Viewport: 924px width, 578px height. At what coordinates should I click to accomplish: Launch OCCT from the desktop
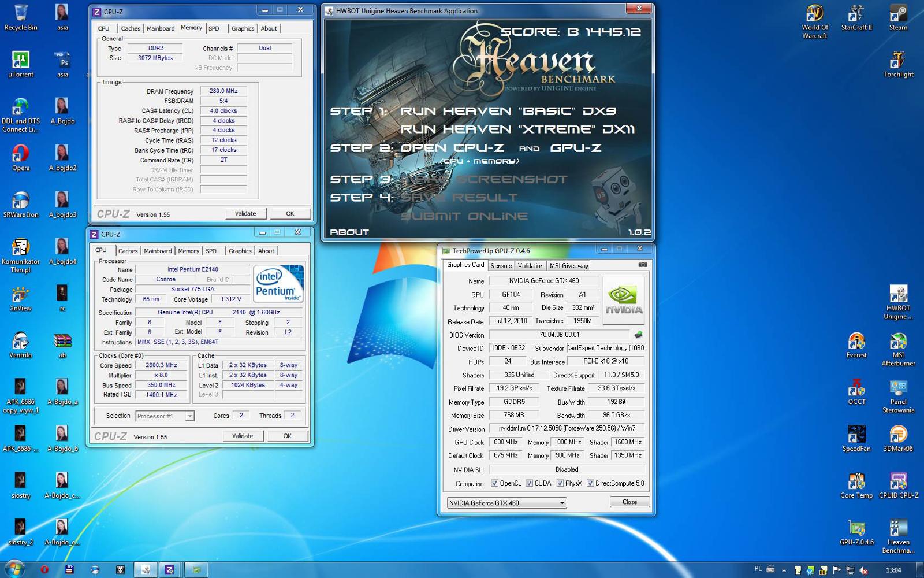[856, 391]
